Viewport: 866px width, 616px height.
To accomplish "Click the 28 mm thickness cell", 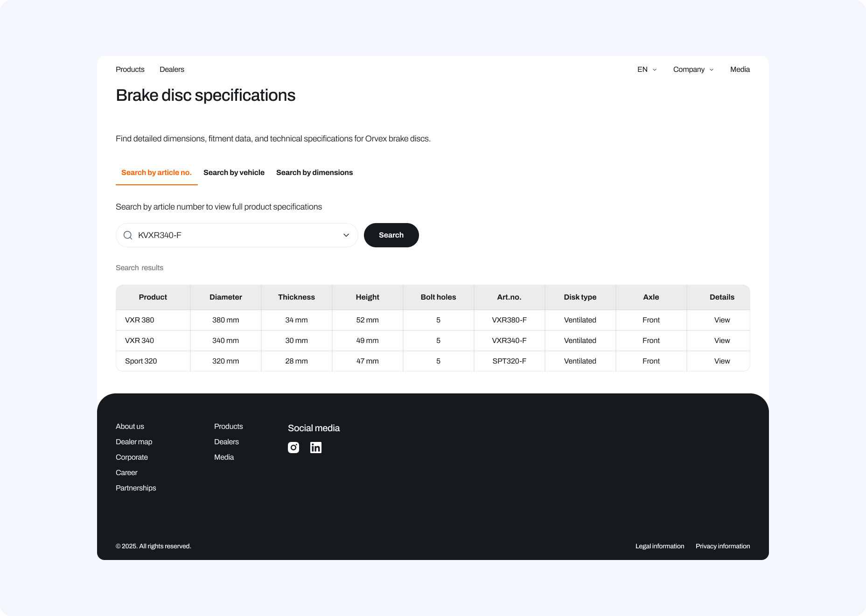I will (x=297, y=361).
